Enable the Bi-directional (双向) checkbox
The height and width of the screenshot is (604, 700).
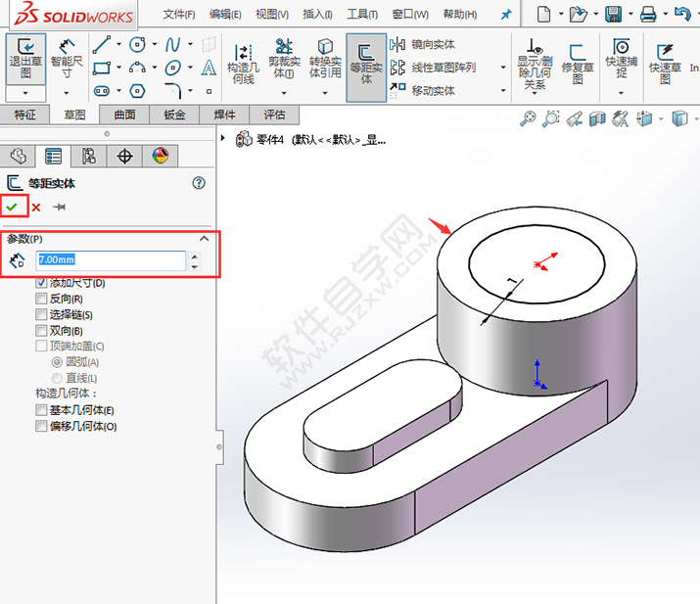click(x=41, y=331)
